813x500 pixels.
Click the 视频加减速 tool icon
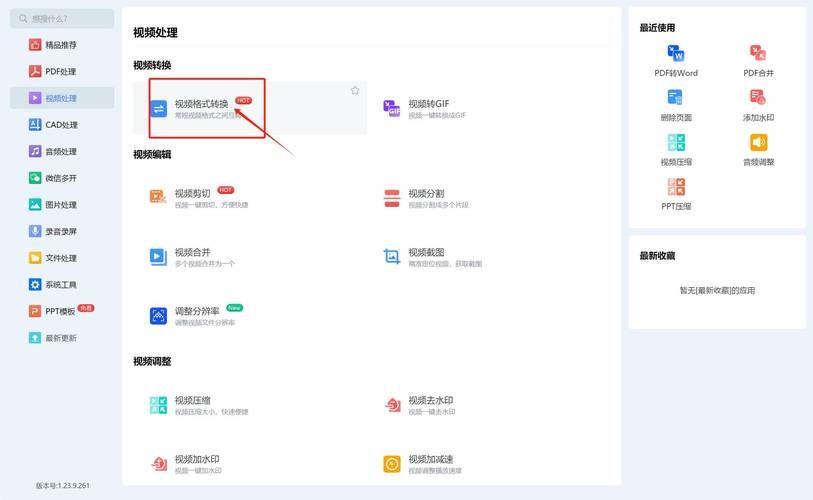(392, 464)
